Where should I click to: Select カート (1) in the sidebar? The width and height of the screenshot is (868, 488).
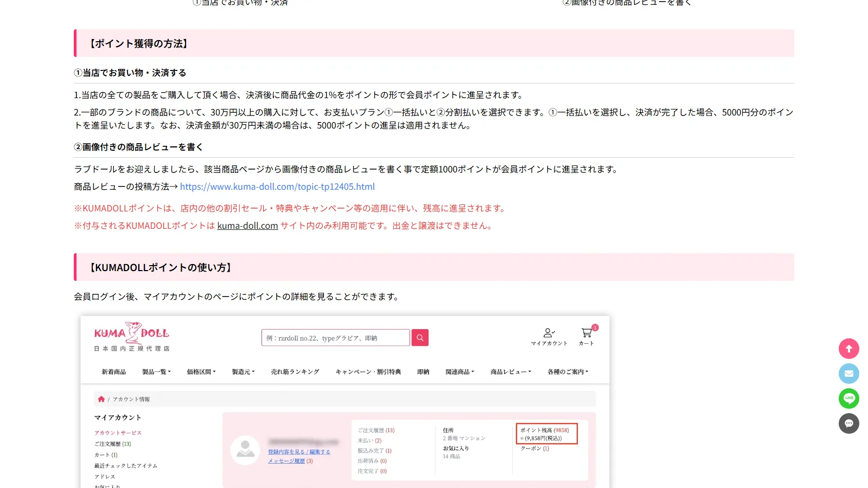coord(106,454)
